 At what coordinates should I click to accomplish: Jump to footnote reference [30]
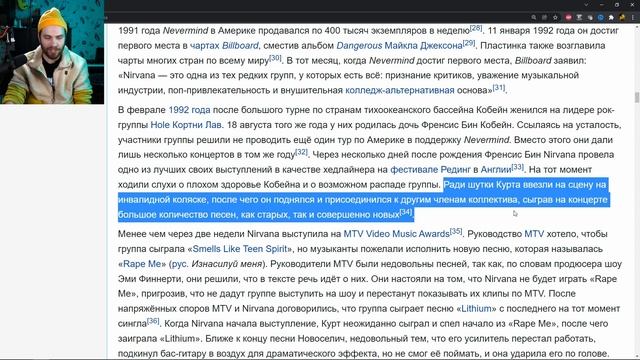[x=275, y=58]
